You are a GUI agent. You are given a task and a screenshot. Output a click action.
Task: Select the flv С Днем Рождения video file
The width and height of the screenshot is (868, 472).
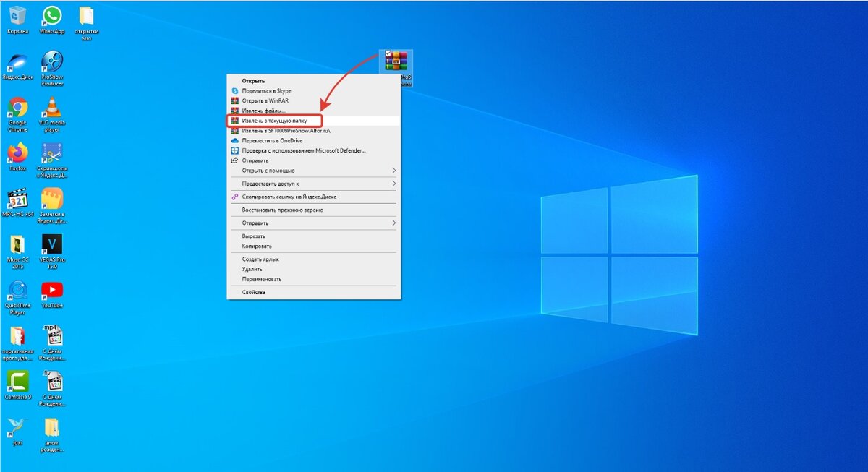click(52, 388)
